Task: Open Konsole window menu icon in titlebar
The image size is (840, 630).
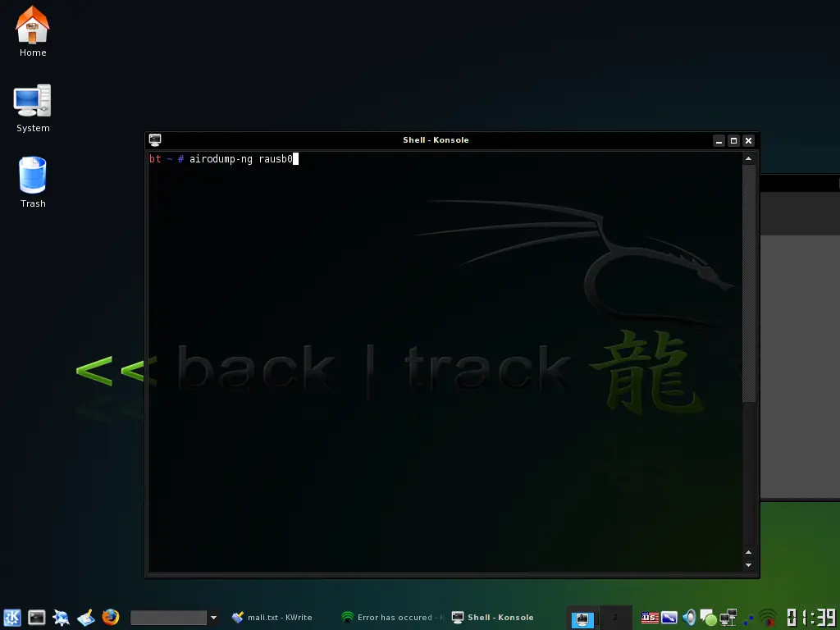Action: 155,139
